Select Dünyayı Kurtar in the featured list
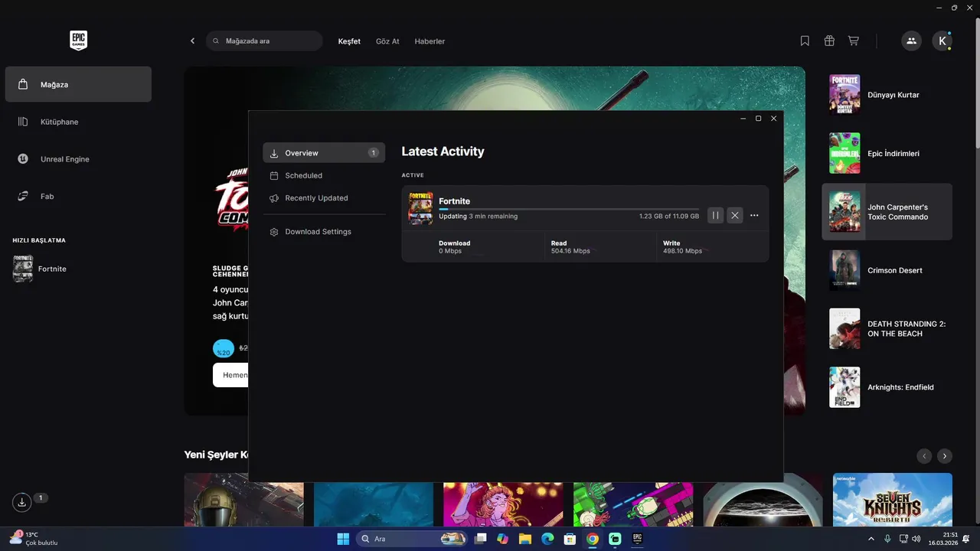This screenshot has height=551, width=980. 887,95
